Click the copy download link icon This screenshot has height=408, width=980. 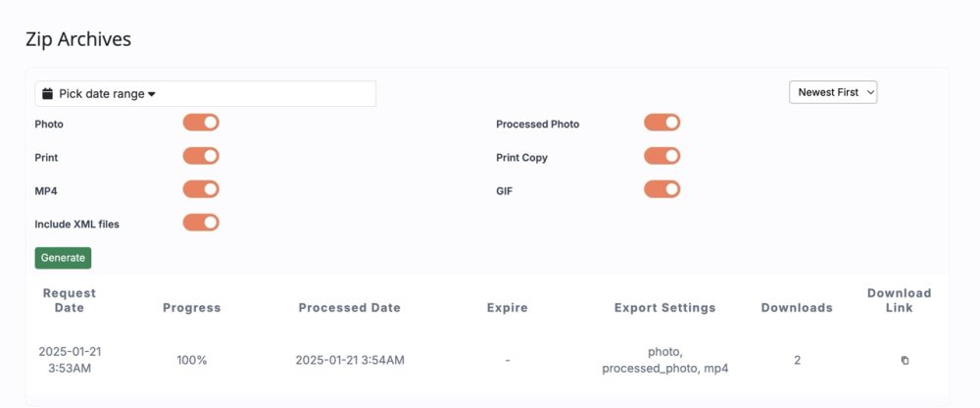coord(905,361)
